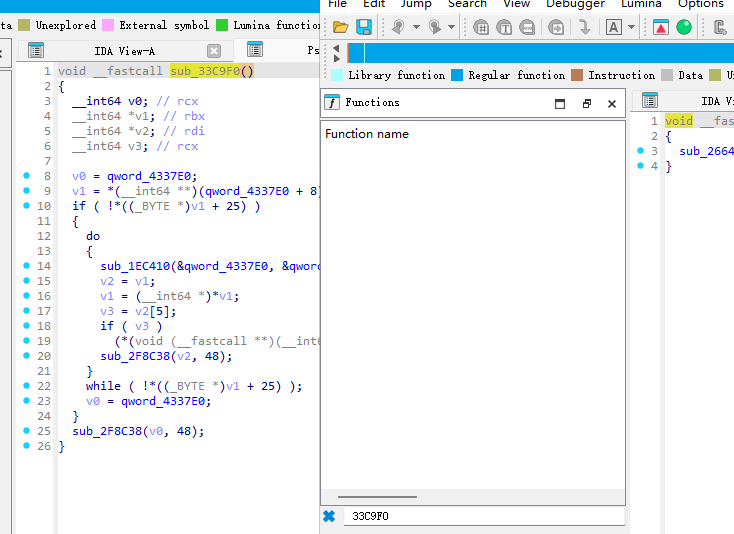Open the Jump menu
This screenshot has width=734, height=534.
pos(416,4)
